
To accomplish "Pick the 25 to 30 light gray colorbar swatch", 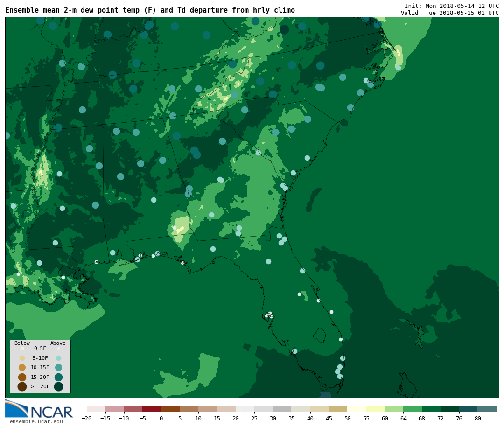I will click(x=264, y=409).
